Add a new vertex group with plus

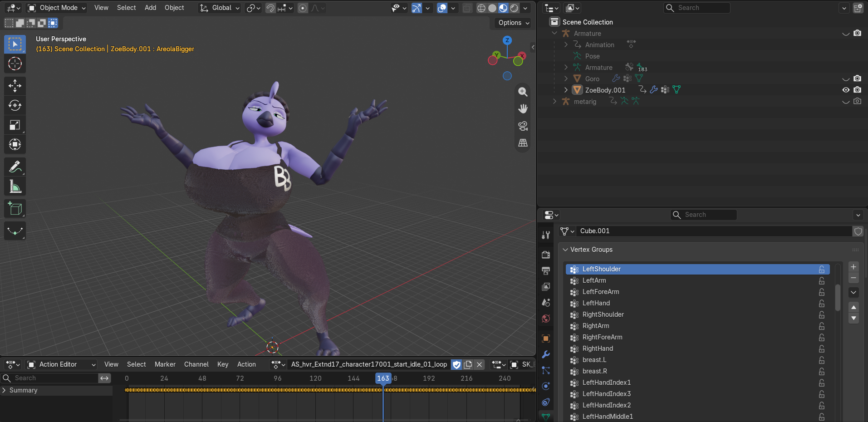pyautogui.click(x=853, y=267)
